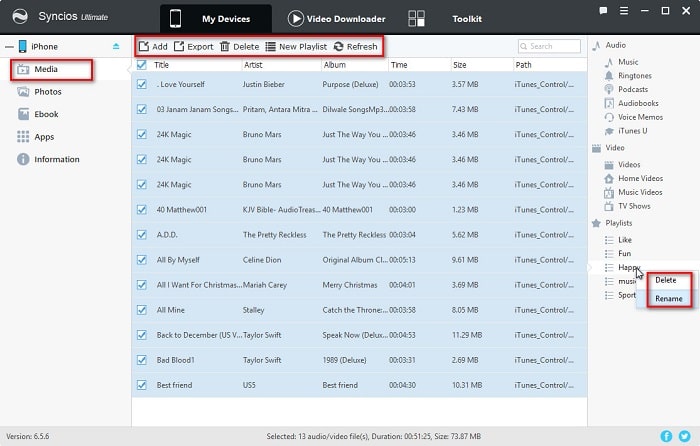Select the Justin Bieber artist cell
Screen dimensions: 700x446
pos(263,84)
